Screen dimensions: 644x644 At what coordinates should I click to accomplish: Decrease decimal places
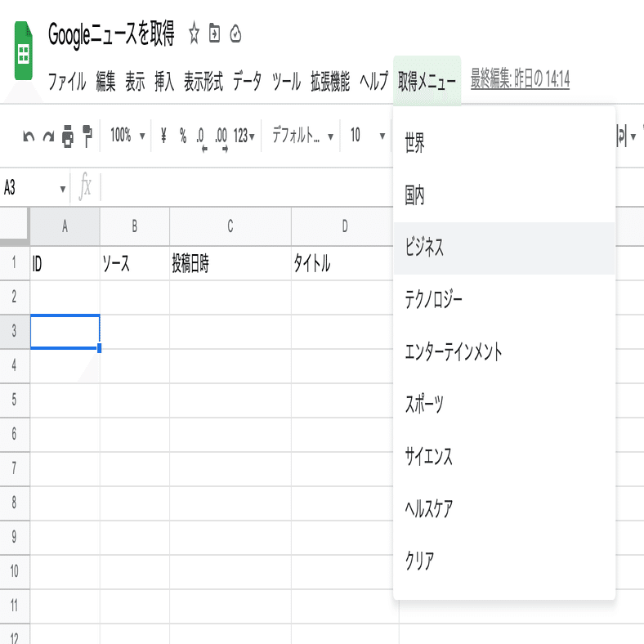(201, 137)
